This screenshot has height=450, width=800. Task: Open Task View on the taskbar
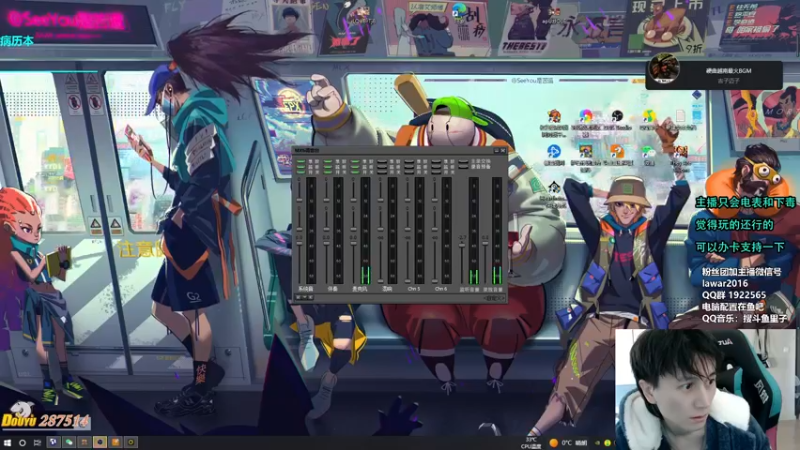(x=37, y=442)
